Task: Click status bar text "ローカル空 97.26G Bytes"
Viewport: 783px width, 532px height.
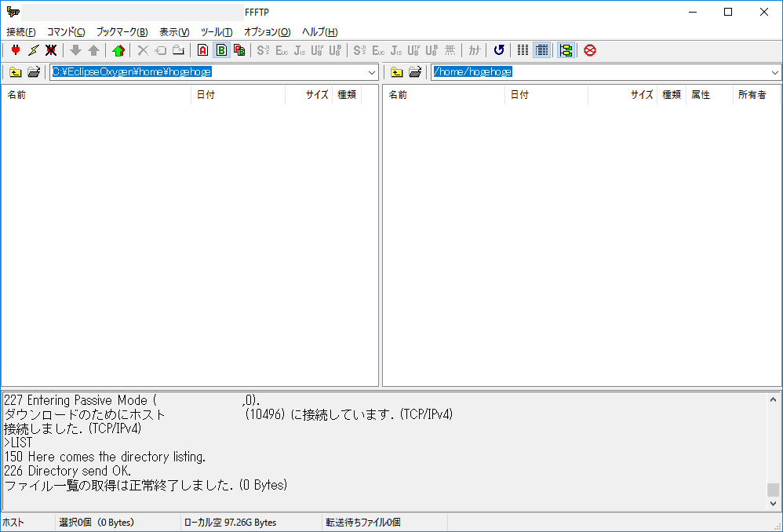Action: point(230,523)
